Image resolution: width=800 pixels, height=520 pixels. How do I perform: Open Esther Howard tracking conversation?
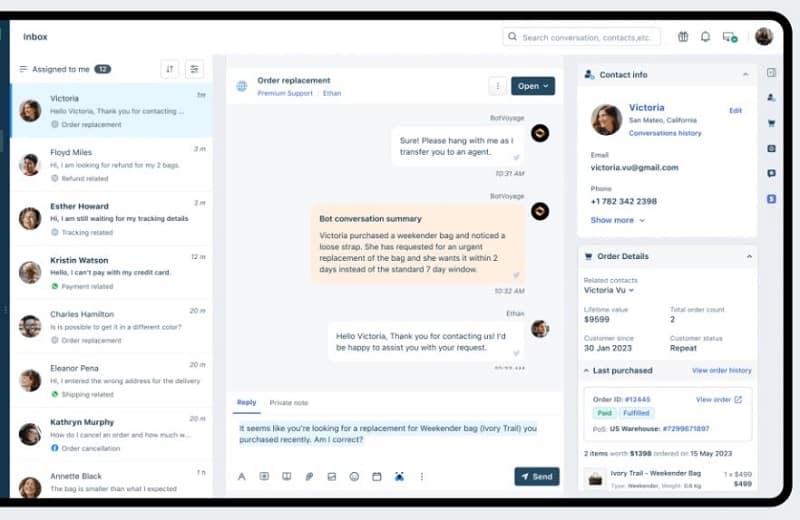point(112,219)
